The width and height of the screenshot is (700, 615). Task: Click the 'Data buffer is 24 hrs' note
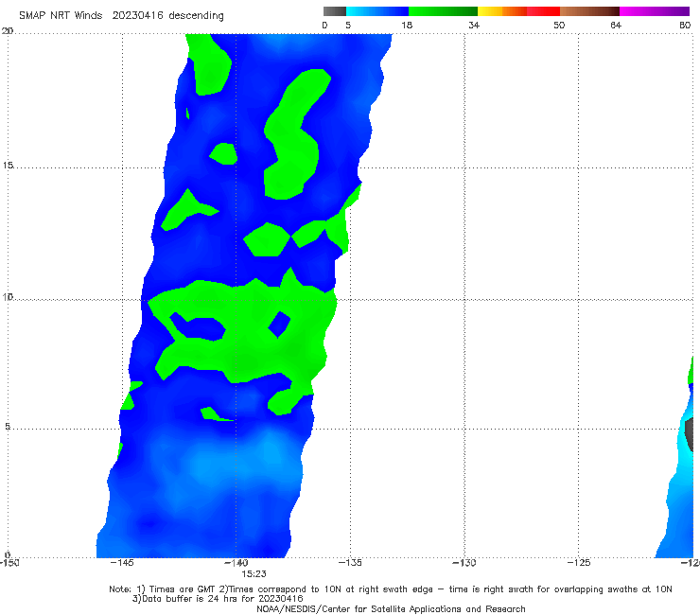[x=218, y=599]
